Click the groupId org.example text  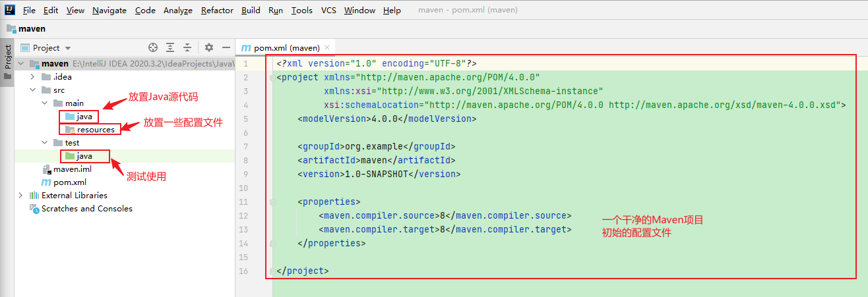(x=377, y=146)
